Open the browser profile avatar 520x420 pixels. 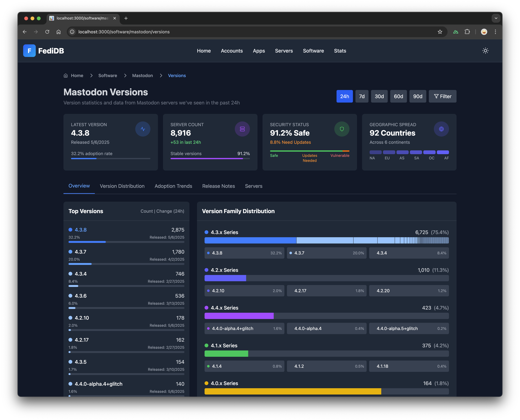[x=484, y=32]
